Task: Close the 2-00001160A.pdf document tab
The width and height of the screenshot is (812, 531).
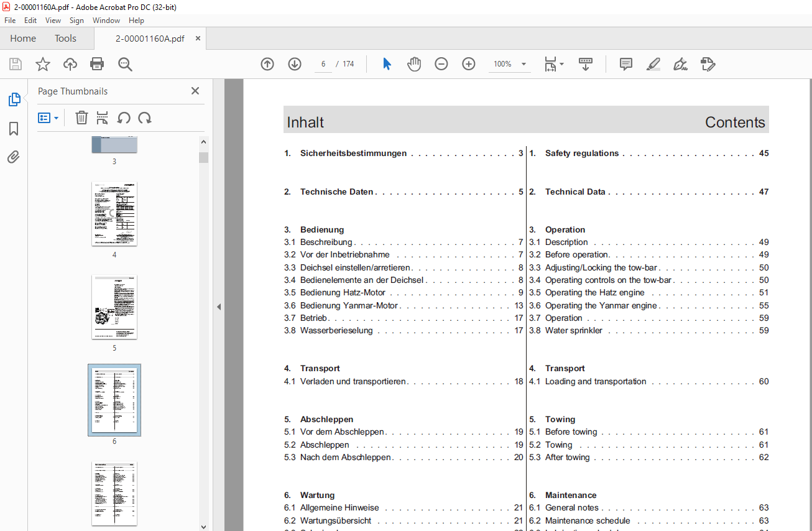Action: [198, 39]
